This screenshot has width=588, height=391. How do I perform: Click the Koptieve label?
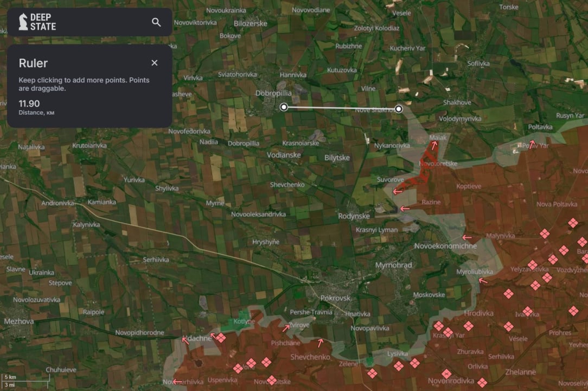[x=468, y=186]
